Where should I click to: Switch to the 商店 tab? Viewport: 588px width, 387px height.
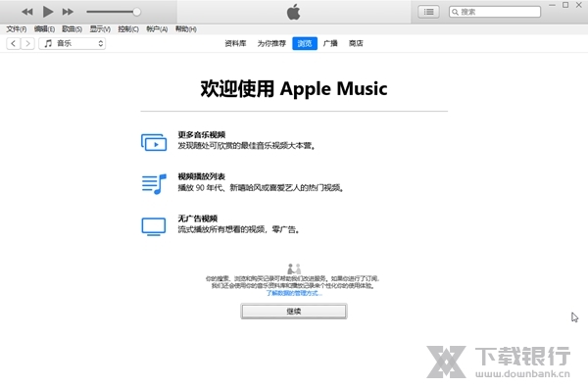356,43
